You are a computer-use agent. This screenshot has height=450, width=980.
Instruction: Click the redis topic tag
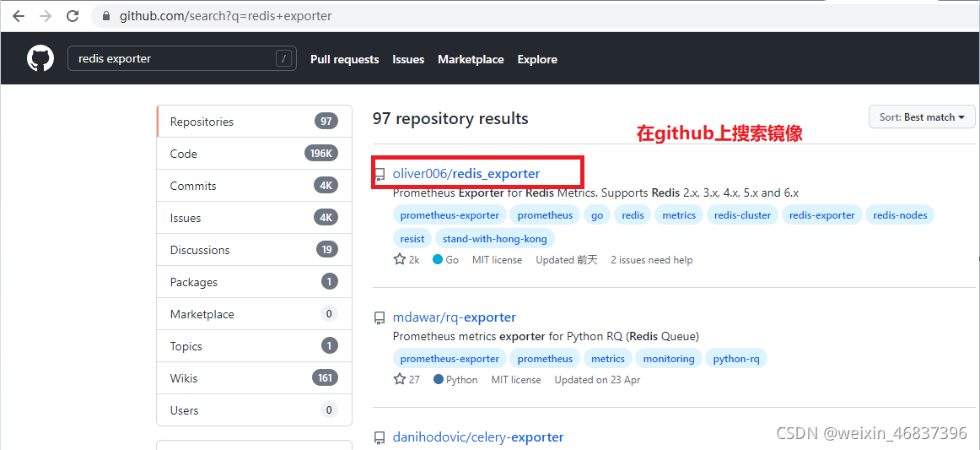633,215
